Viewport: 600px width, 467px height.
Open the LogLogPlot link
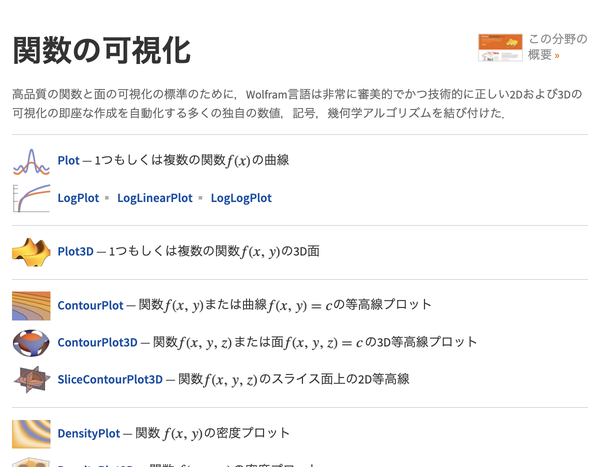241,198
